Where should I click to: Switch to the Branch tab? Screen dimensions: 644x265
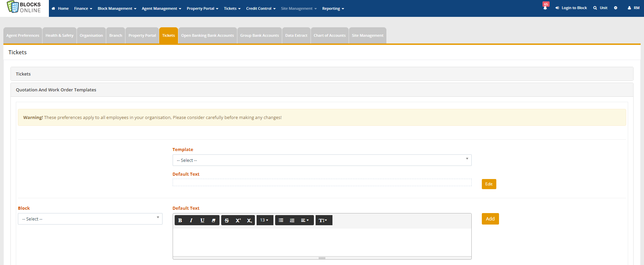click(x=116, y=35)
